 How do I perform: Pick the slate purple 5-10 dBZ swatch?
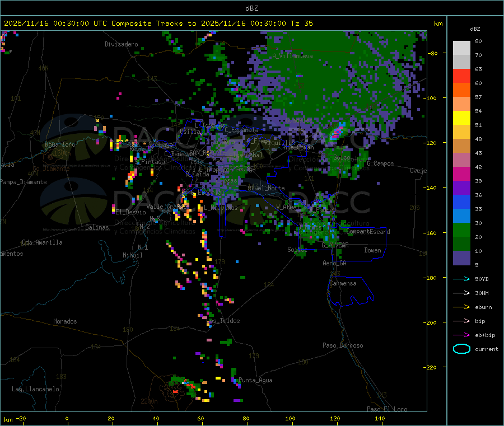tap(461, 258)
